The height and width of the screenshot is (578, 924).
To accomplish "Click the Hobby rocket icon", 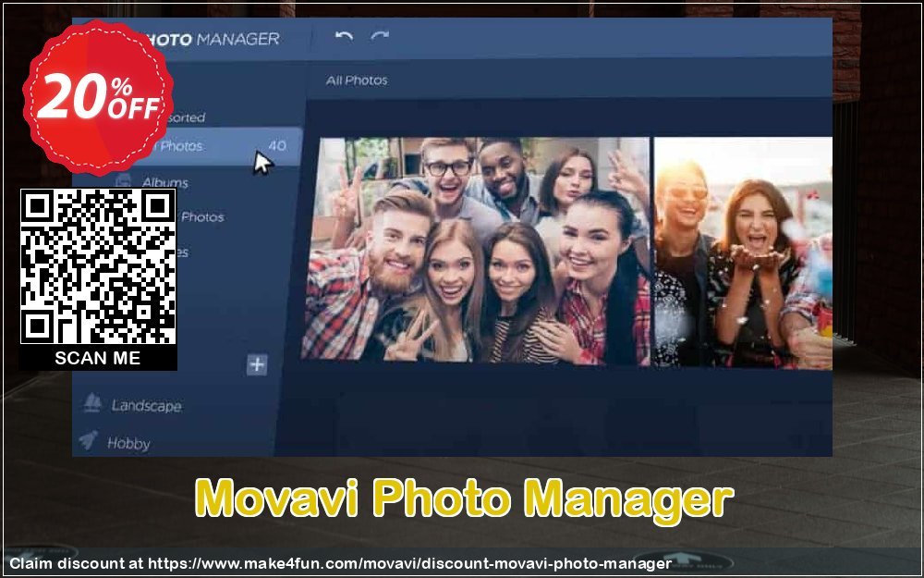I will (89, 439).
